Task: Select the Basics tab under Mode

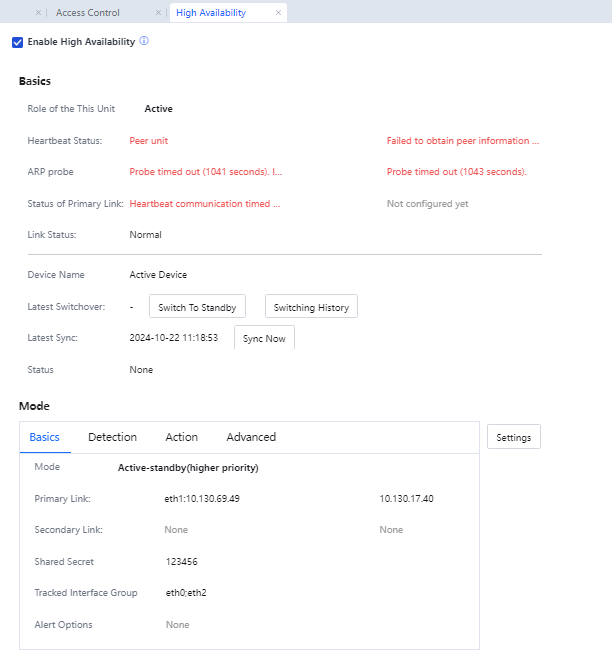Action: (44, 437)
